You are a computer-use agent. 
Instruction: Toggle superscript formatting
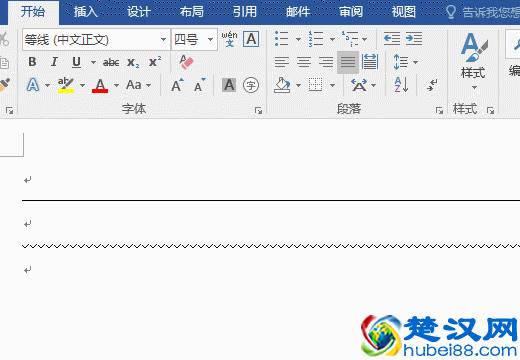(x=155, y=62)
